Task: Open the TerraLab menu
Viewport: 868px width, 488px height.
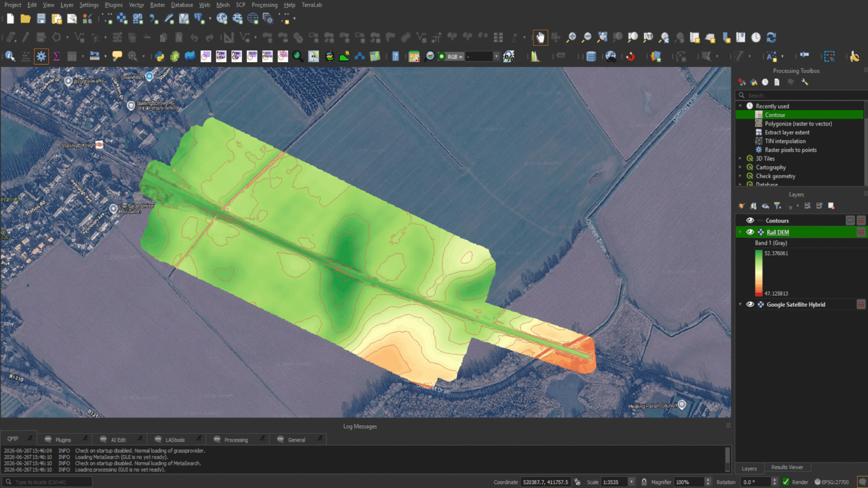Action: click(311, 5)
